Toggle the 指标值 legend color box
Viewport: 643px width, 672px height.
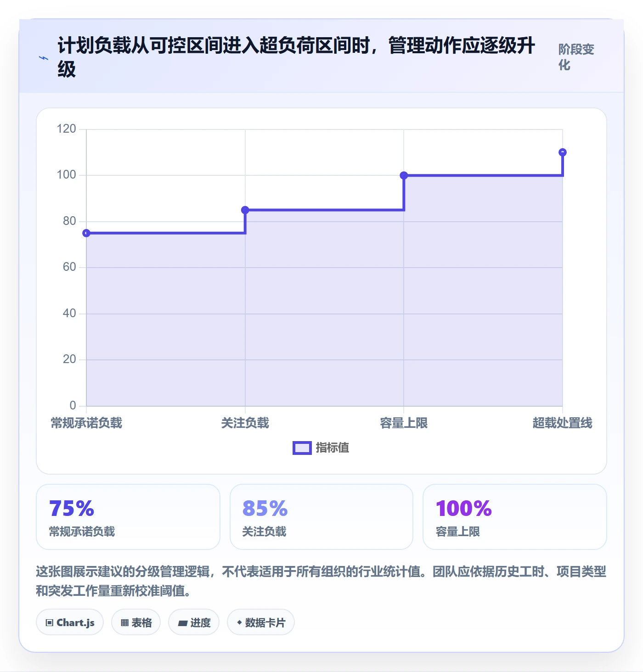(302, 448)
